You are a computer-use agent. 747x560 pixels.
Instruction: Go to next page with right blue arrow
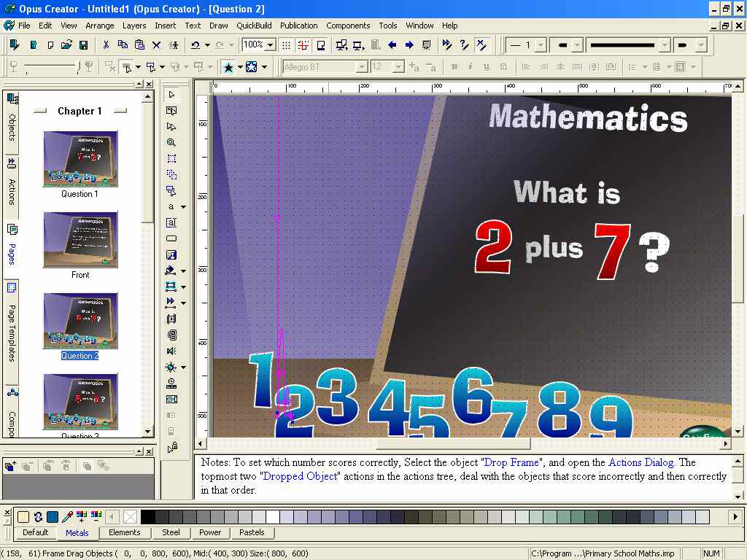pos(409,45)
